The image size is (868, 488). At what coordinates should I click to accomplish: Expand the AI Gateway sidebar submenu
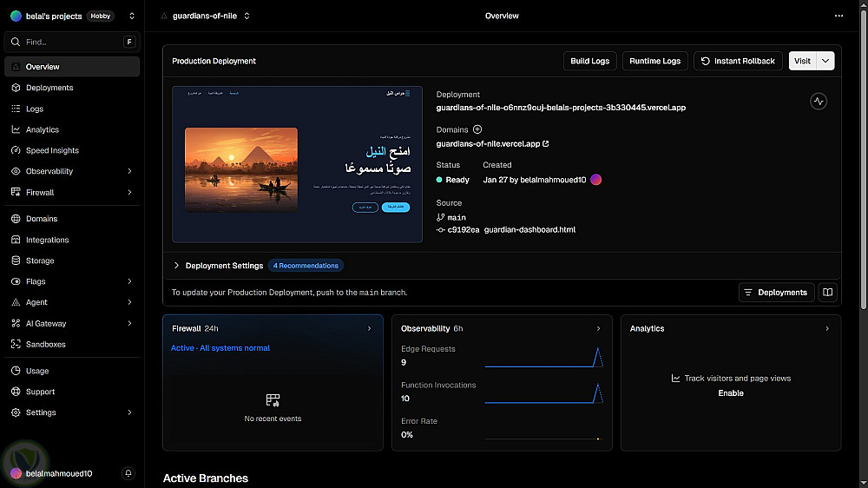[x=129, y=324]
